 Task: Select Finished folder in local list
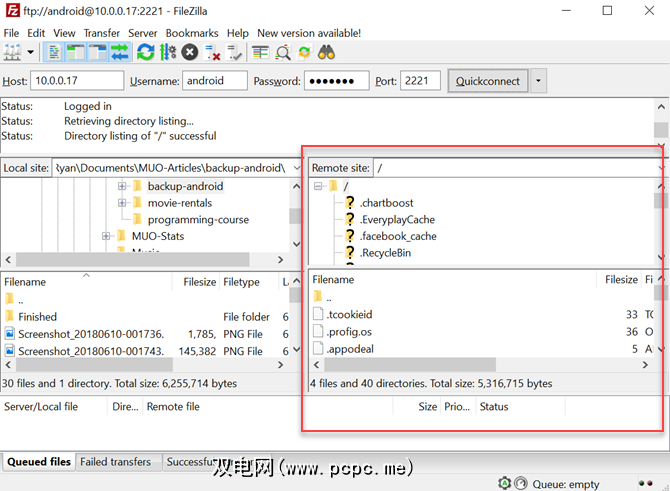pyautogui.click(x=37, y=317)
